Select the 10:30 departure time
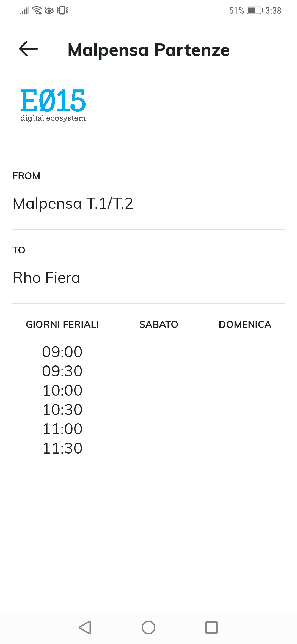The width and height of the screenshot is (297, 644). point(62,410)
